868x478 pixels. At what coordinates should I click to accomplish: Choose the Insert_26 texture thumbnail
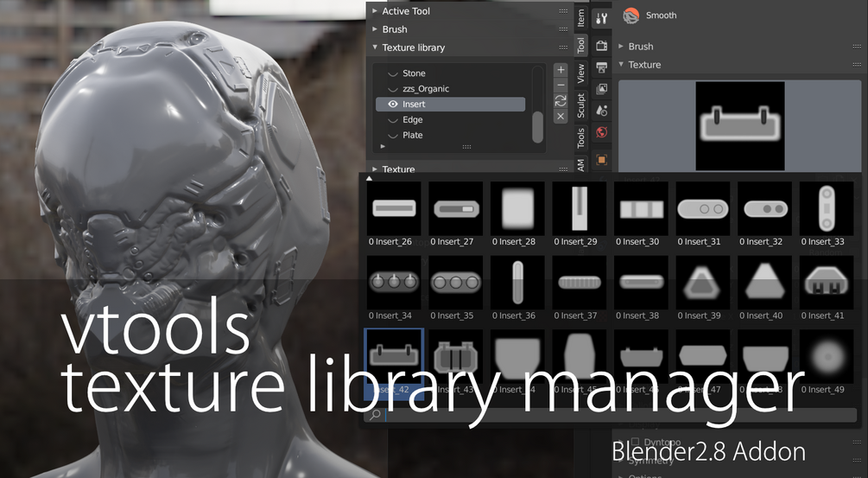pos(394,209)
